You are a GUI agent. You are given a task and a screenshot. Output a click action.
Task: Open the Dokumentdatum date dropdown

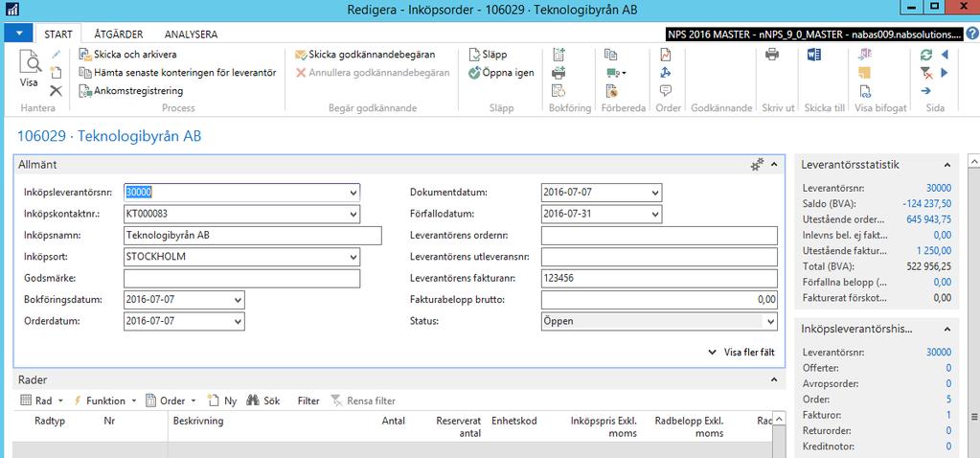point(654,194)
